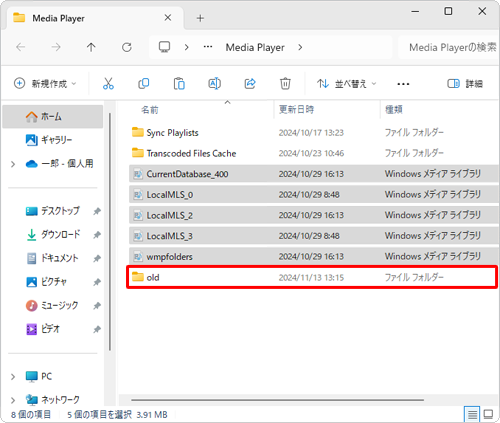
Task: Click the Delete trash can icon
Action: click(285, 84)
